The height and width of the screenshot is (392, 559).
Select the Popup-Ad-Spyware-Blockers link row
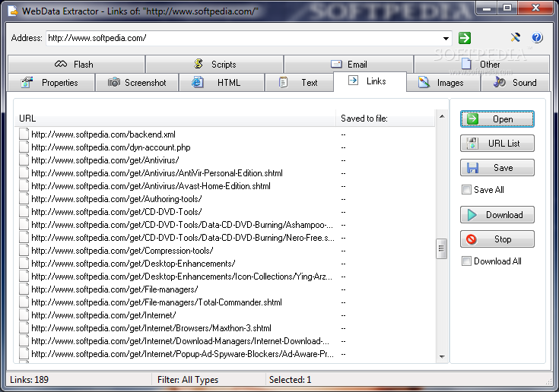click(183, 354)
